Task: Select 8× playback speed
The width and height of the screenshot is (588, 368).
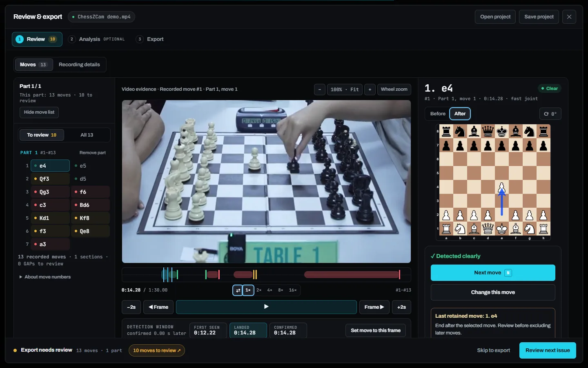Action: pos(281,290)
